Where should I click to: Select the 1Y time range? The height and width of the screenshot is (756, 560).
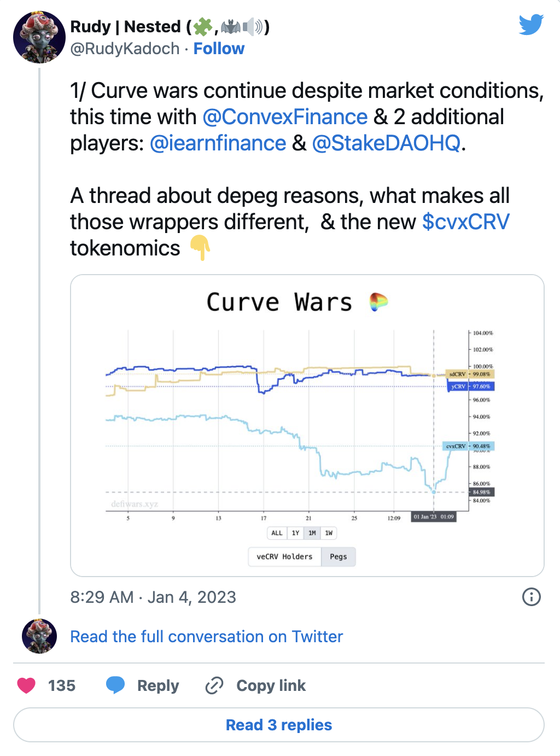point(295,533)
